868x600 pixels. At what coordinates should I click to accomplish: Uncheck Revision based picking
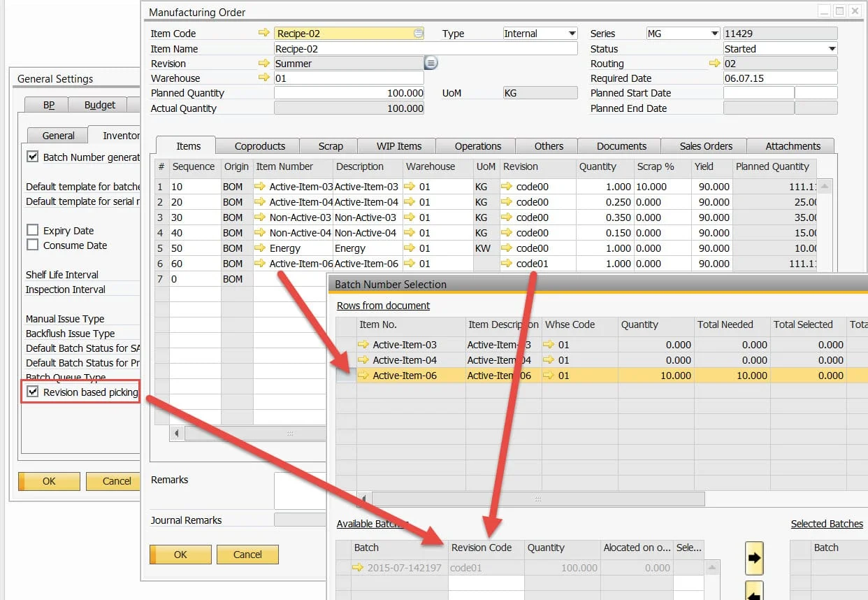click(x=32, y=392)
